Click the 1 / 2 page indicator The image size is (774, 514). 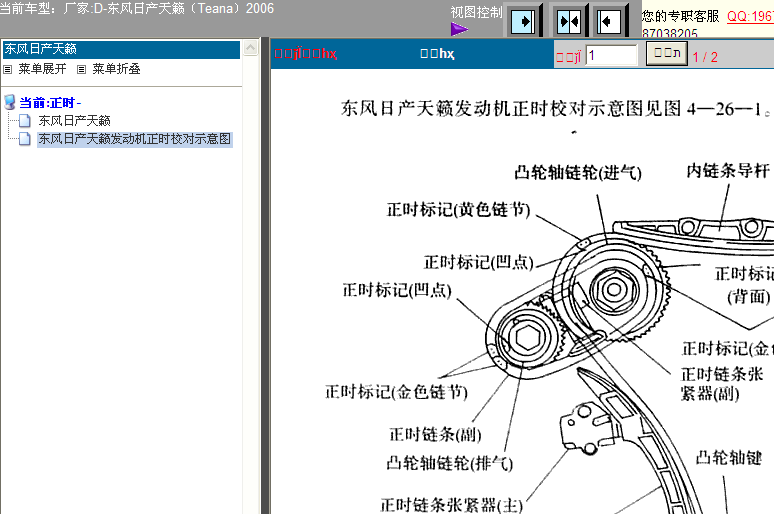point(705,57)
